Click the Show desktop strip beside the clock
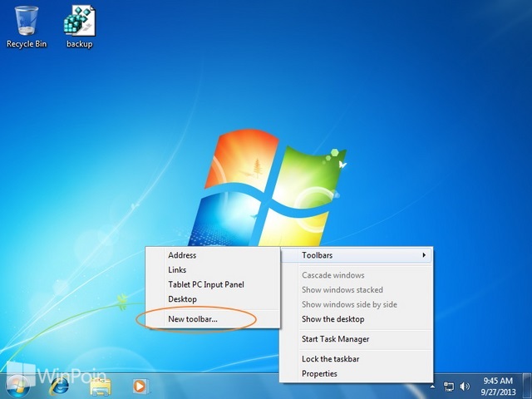The height and width of the screenshot is (399, 532). pyautogui.click(x=527, y=386)
